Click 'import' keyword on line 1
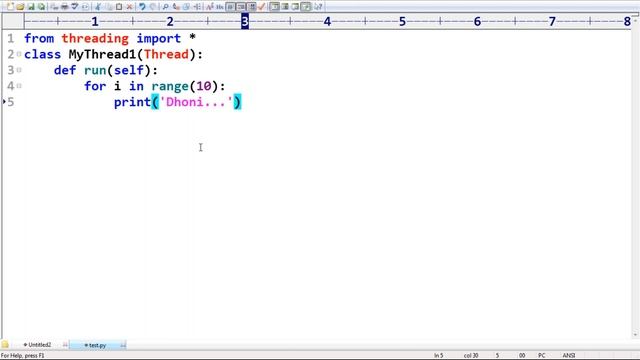 click(158, 38)
